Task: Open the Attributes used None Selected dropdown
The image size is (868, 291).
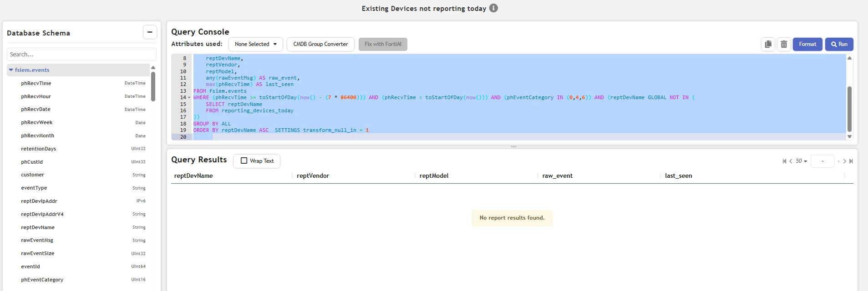Action: (256, 44)
